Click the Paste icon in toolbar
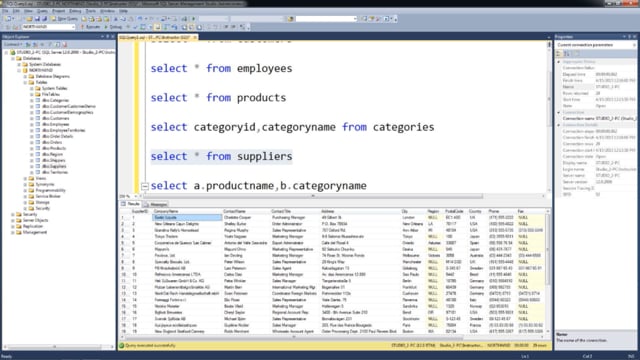Image resolution: width=640 pixels, height=360 pixels. (131, 19)
